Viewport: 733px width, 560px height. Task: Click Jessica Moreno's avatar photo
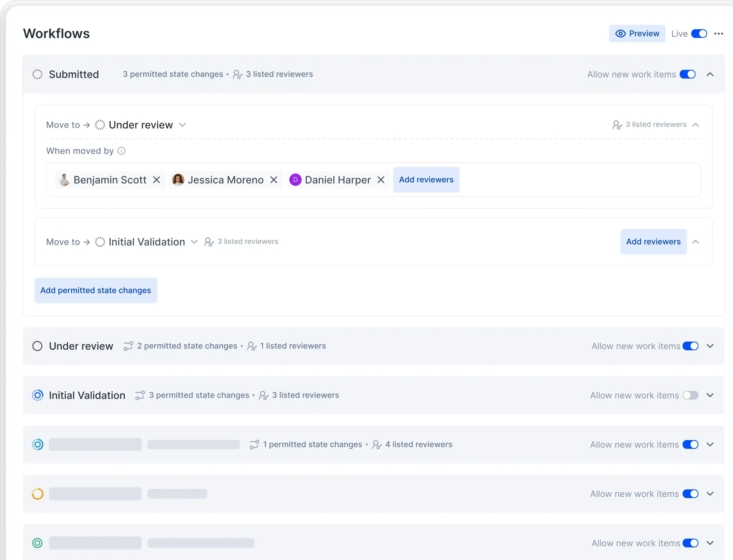pos(178,180)
